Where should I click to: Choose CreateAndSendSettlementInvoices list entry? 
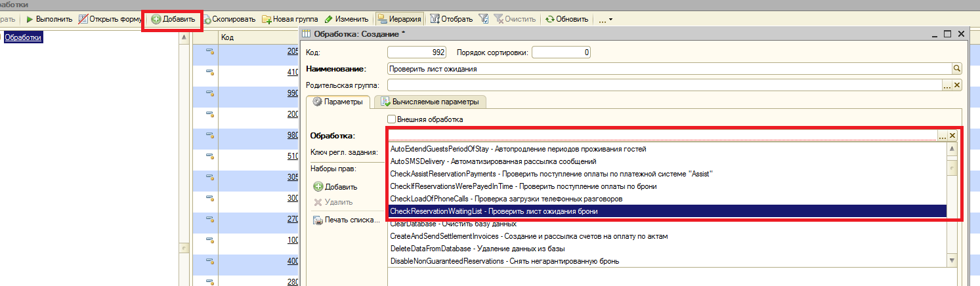[x=667, y=236]
